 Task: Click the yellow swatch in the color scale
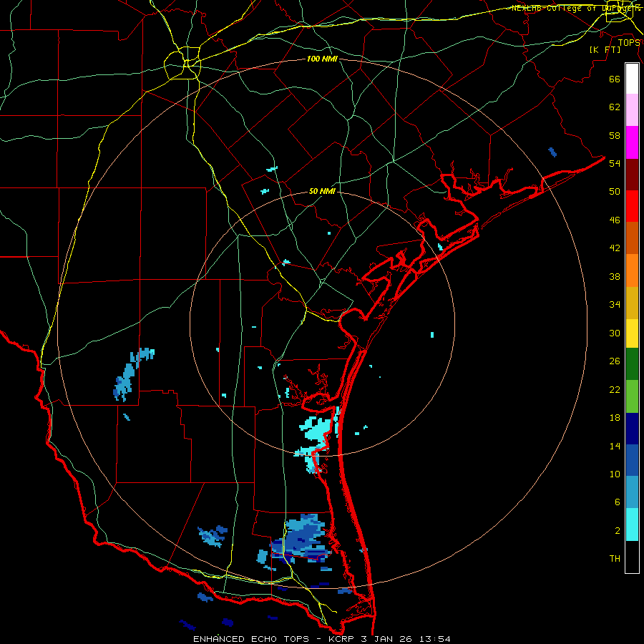pyautogui.click(x=632, y=333)
